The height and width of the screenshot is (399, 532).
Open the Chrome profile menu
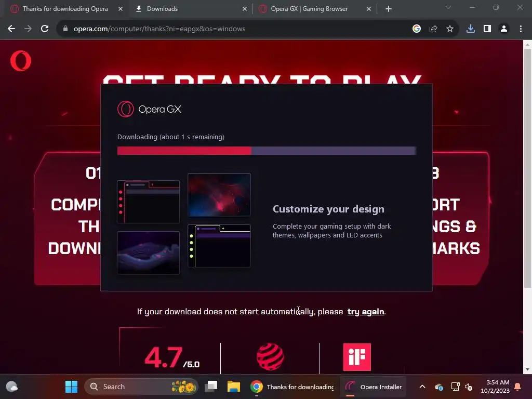click(504, 29)
